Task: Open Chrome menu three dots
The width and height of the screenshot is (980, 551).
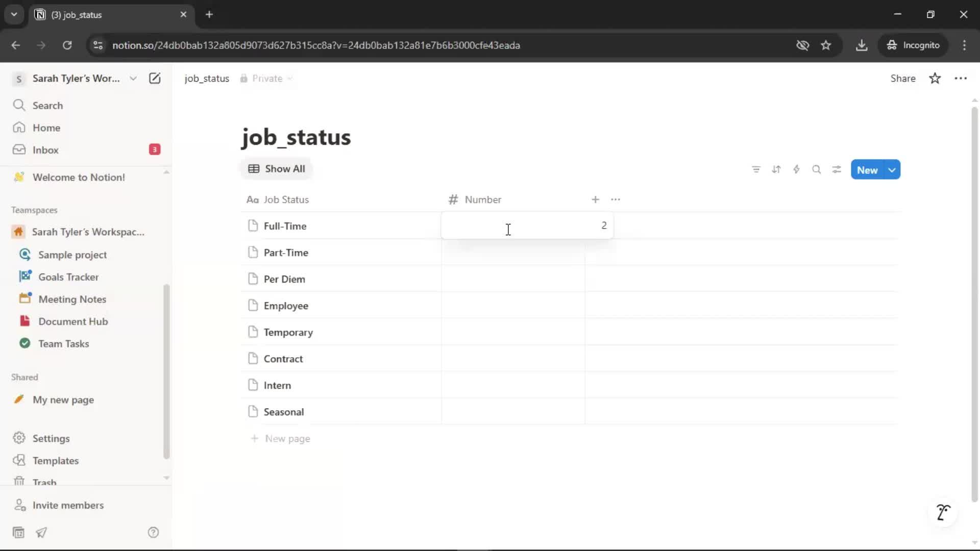Action: (x=964, y=45)
